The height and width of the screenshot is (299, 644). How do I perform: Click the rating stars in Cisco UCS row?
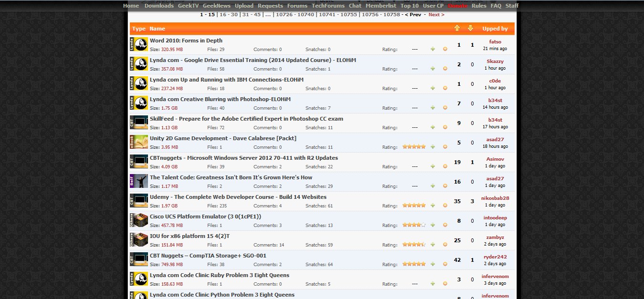tap(414, 225)
